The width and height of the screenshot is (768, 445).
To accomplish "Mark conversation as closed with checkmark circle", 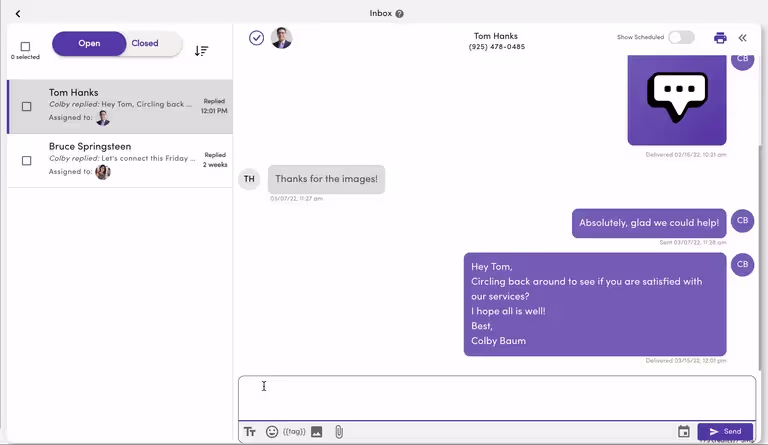I will pos(257,38).
